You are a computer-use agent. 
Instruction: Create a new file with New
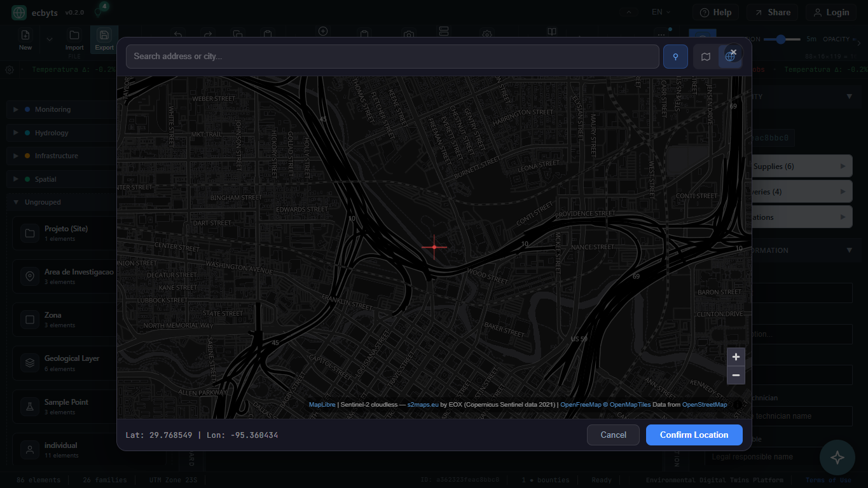tap(25, 39)
